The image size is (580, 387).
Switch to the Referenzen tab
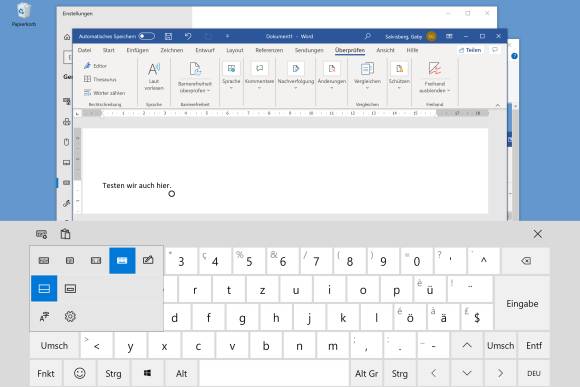click(269, 50)
